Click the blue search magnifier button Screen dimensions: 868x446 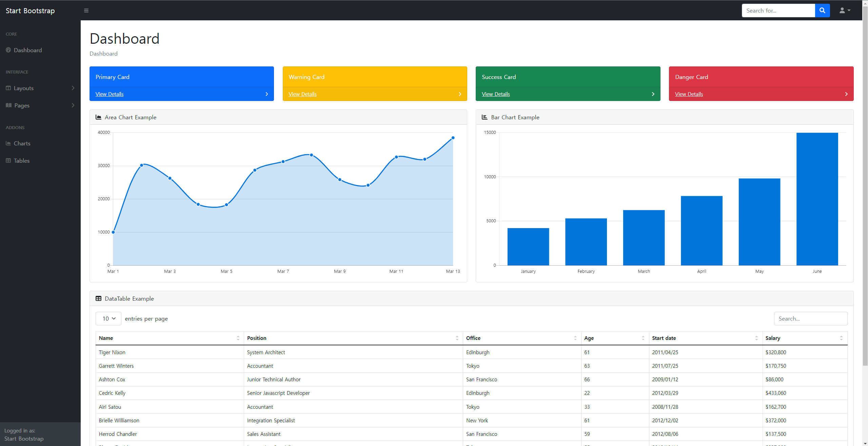click(822, 11)
